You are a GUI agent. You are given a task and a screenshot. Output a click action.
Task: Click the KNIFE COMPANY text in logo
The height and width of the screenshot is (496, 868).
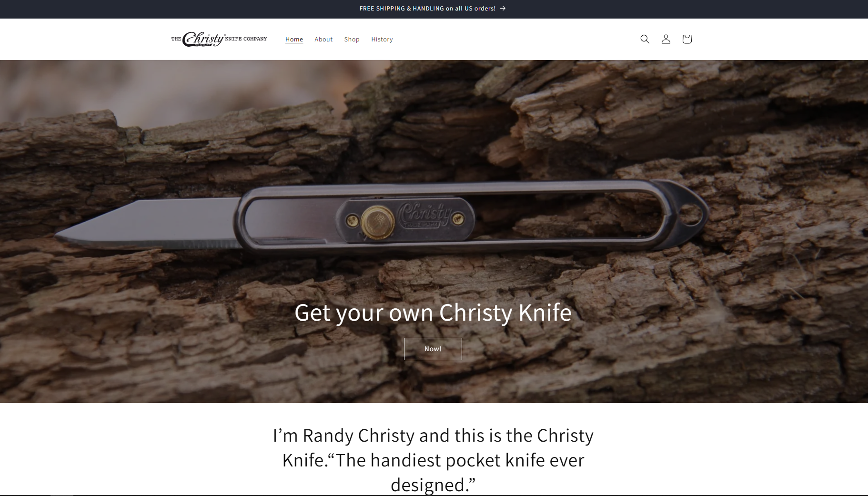click(x=246, y=39)
